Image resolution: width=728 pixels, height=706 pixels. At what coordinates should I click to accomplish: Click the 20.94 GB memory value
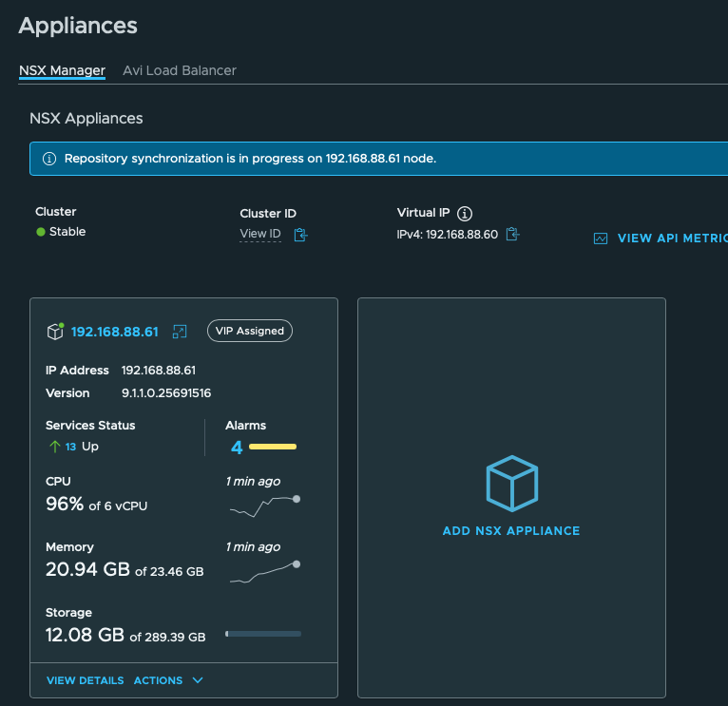click(87, 569)
